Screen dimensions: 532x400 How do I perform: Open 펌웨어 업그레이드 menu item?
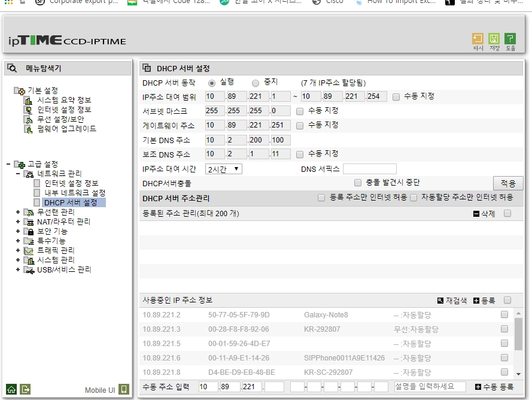tap(67, 129)
